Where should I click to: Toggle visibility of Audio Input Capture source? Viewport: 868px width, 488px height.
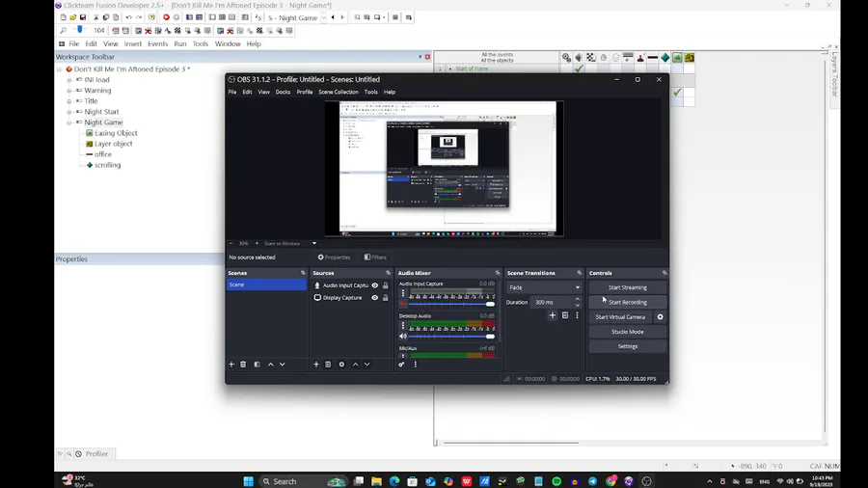click(375, 285)
